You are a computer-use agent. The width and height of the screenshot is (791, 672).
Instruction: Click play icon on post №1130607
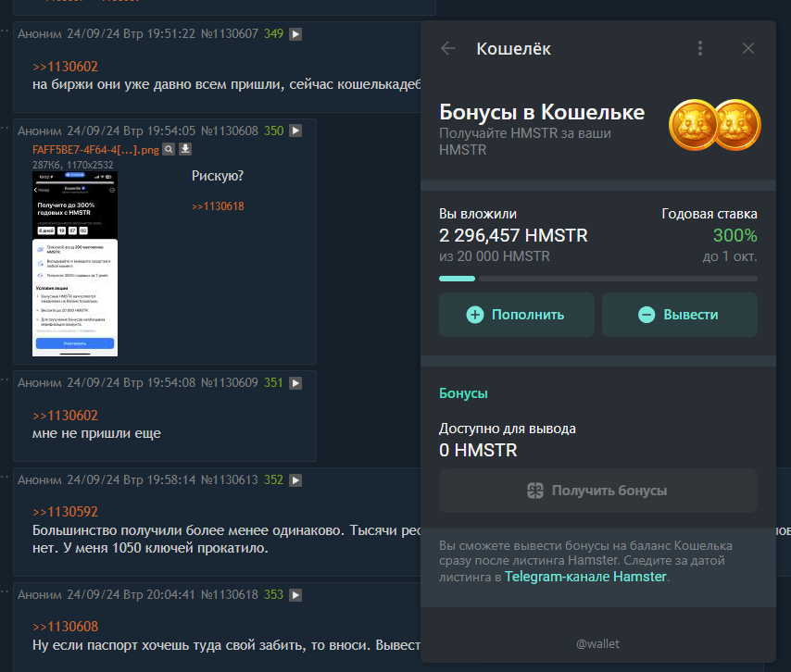point(295,34)
